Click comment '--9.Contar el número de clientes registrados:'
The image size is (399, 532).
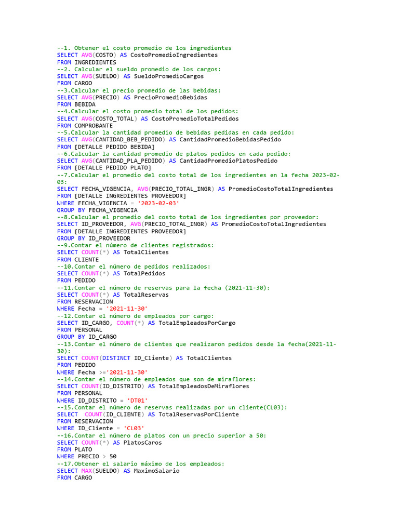point(136,245)
